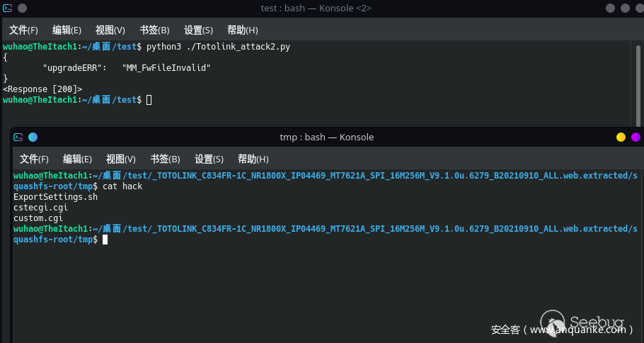Open 帮助(H) help menu in tmp window

(x=253, y=159)
